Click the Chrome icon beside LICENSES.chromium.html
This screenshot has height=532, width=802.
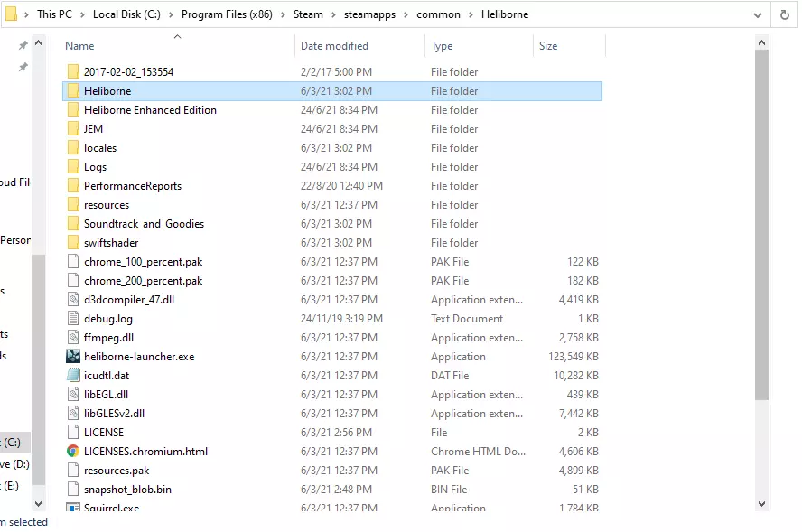[x=73, y=451]
